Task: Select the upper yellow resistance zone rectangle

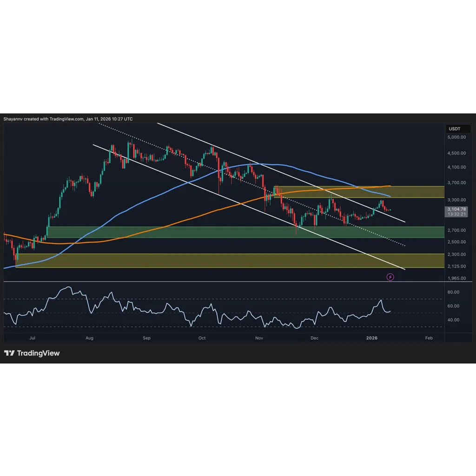Action: [x=359, y=192]
